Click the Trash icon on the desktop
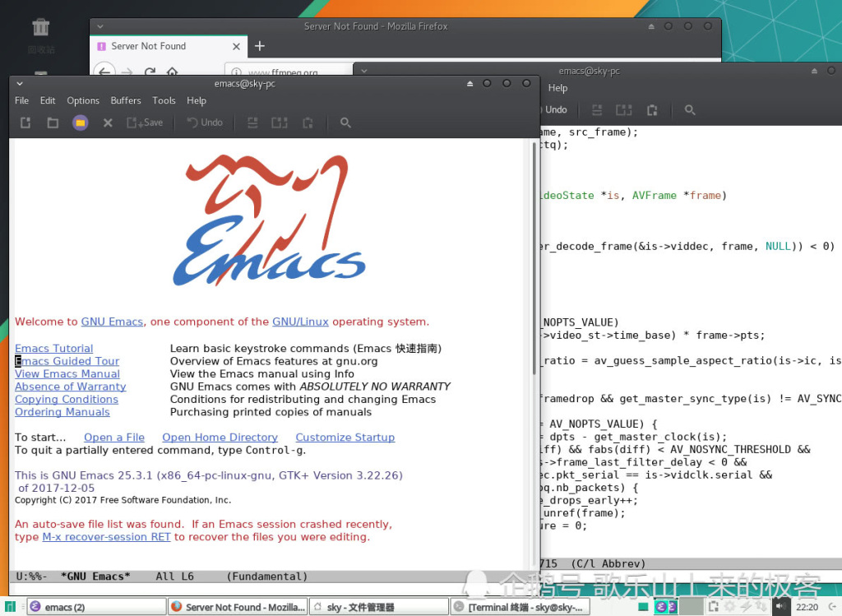 coord(41,28)
